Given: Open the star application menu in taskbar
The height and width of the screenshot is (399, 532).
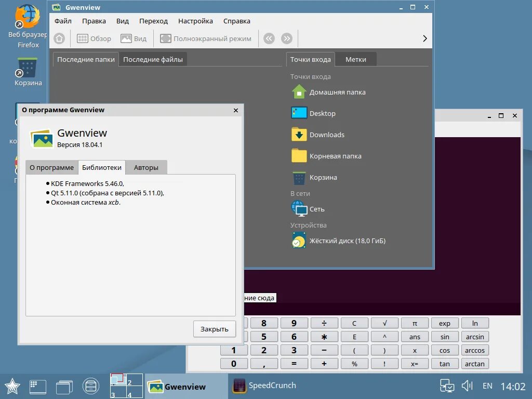Looking at the screenshot, I should point(12,386).
